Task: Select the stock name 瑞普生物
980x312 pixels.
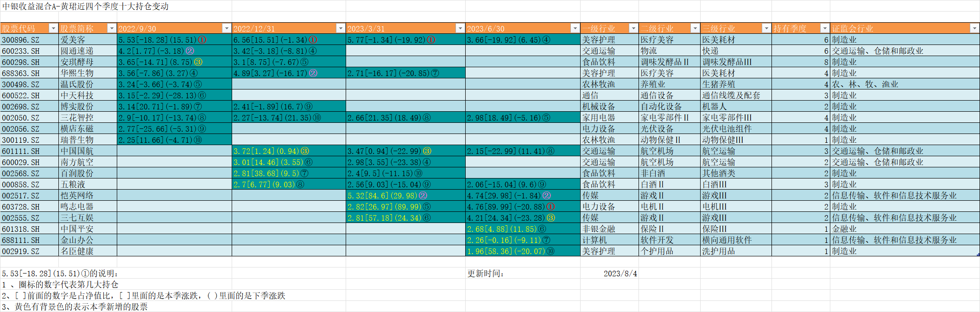Action: (88, 140)
